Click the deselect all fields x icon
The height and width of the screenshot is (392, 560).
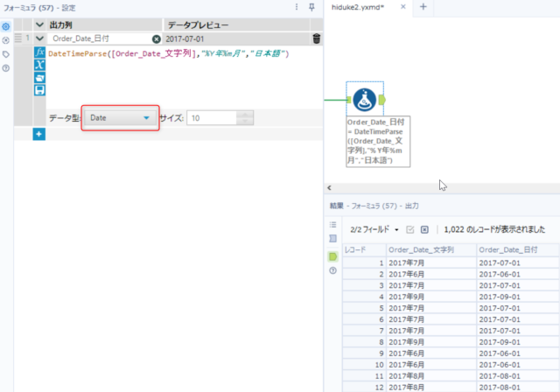(x=424, y=229)
